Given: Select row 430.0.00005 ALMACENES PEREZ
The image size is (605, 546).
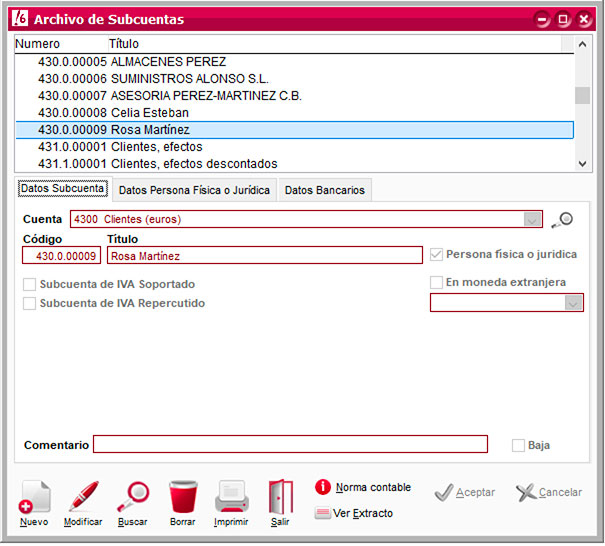Looking at the screenshot, I should pos(294,62).
